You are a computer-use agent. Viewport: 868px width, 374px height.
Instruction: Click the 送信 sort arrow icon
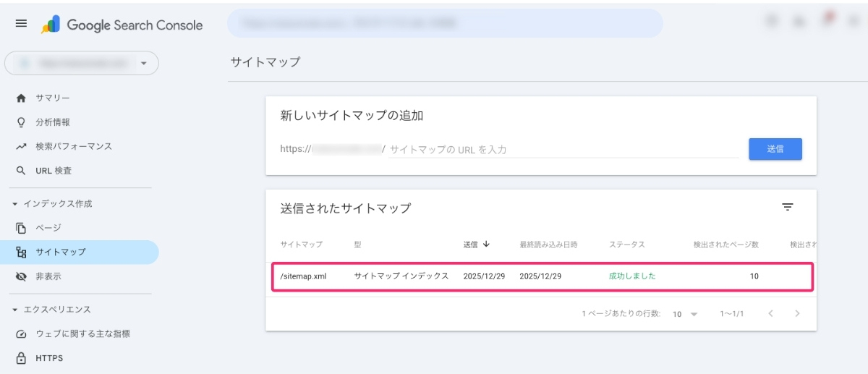(486, 244)
